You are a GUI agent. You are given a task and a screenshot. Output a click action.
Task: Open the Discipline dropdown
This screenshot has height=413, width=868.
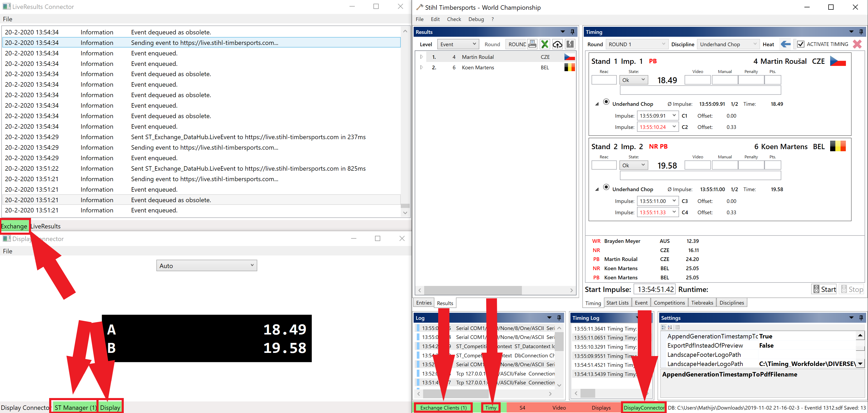pos(728,44)
